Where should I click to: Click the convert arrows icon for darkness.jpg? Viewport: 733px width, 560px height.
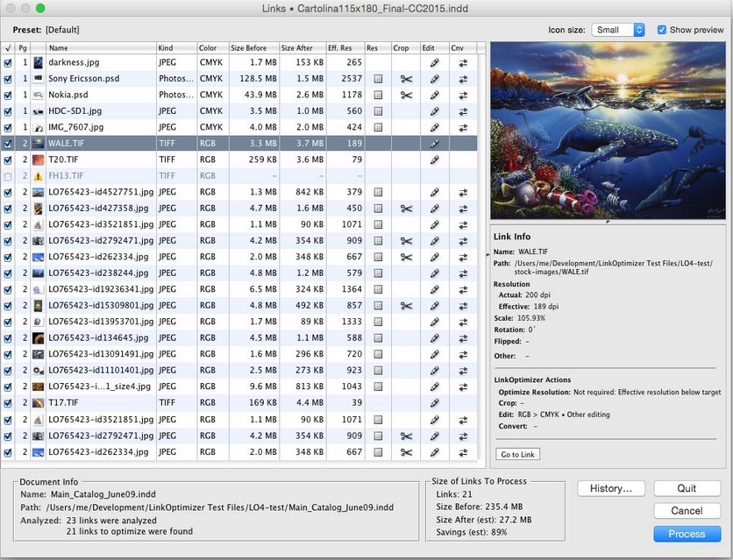point(462,63)
